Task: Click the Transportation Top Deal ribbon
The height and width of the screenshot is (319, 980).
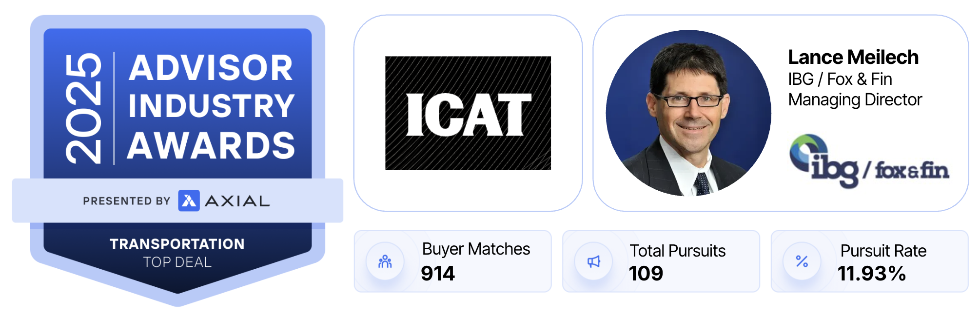Action: coord(177,253)
